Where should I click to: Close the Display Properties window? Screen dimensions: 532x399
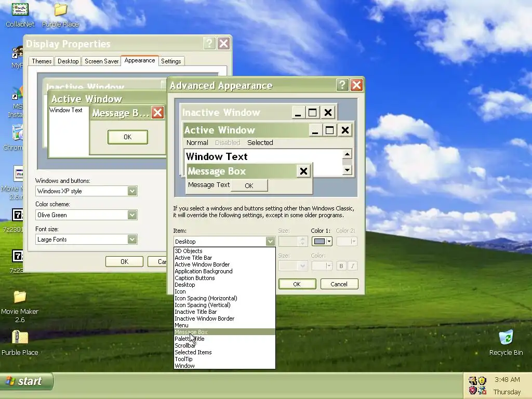click(x=223, y=44)
